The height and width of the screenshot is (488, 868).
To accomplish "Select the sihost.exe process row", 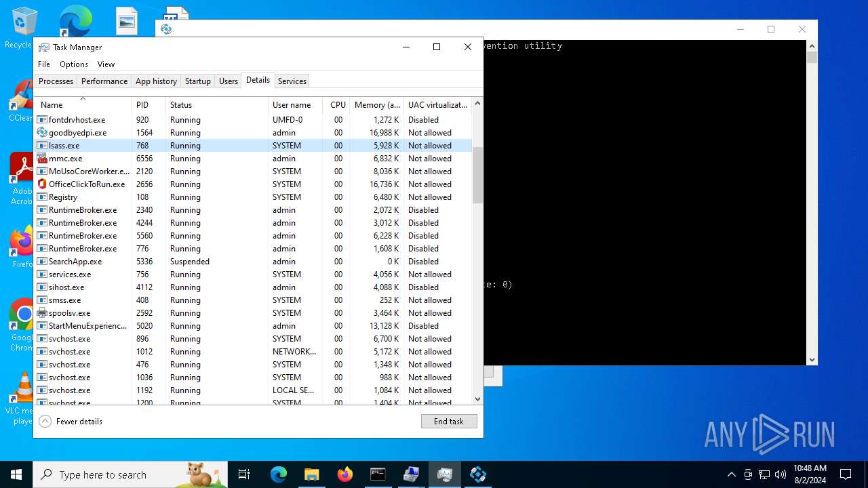I will [x=254, y=287].
